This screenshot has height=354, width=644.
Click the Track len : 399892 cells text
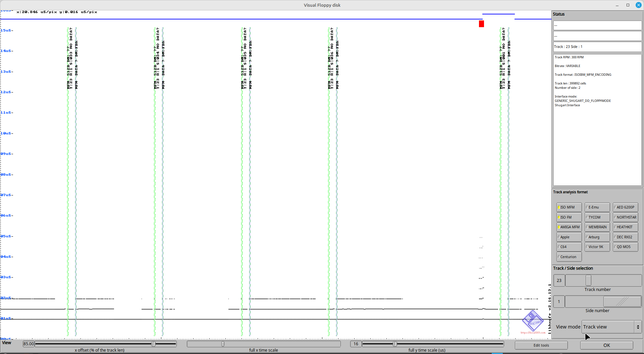click(x=570, y=83)
